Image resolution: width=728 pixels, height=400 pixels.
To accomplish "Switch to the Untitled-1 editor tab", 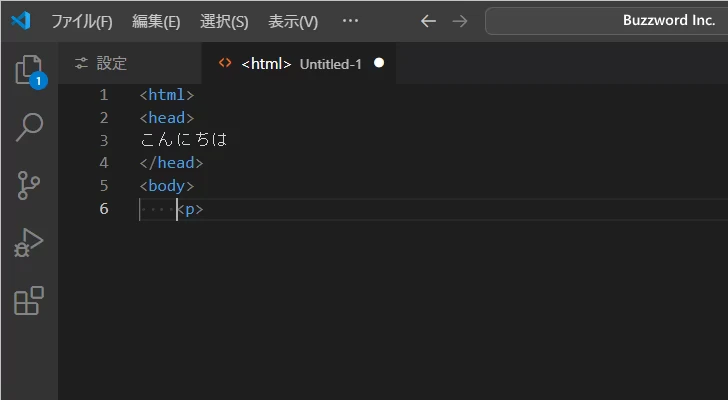I will 299,64.
